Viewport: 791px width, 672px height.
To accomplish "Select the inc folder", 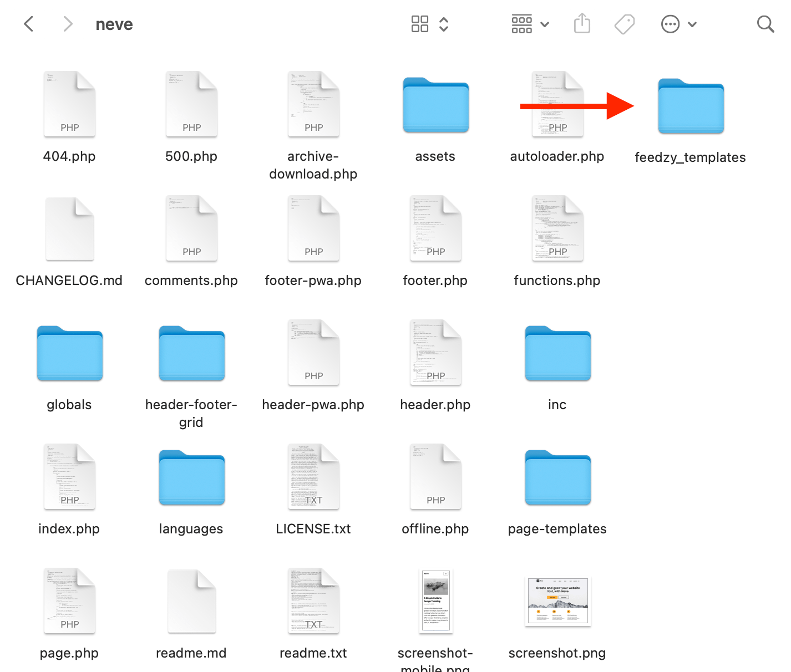I will tap(557, 354).
